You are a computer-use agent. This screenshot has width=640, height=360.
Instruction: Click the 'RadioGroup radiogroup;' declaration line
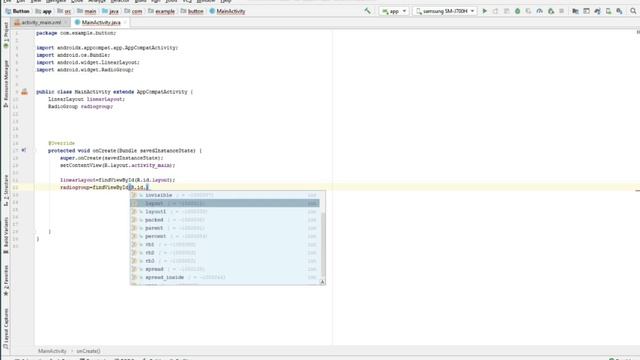80,107
